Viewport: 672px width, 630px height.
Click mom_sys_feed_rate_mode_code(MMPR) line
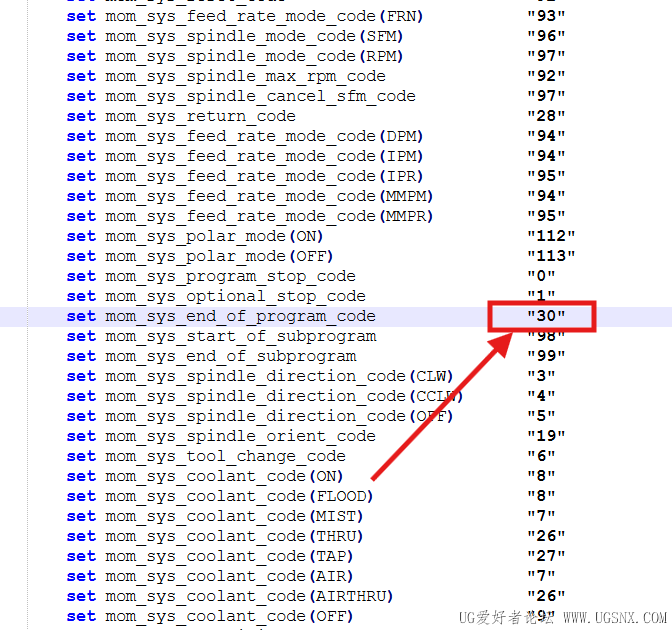coord(249,216)
